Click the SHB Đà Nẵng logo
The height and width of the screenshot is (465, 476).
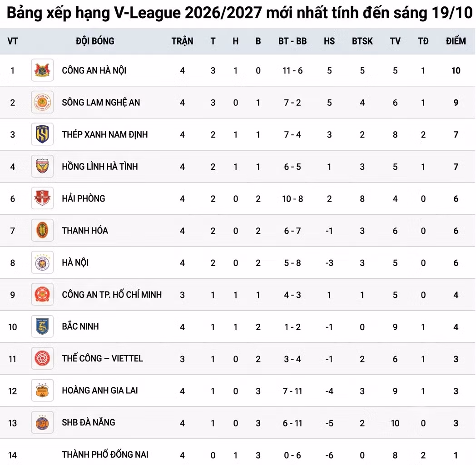click(42, 422)
